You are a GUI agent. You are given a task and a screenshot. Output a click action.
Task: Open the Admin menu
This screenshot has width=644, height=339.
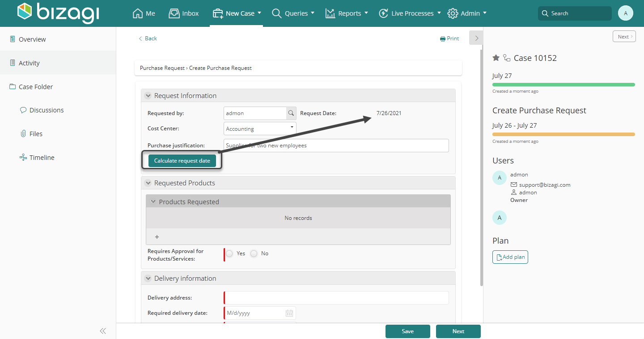(467, 13)
